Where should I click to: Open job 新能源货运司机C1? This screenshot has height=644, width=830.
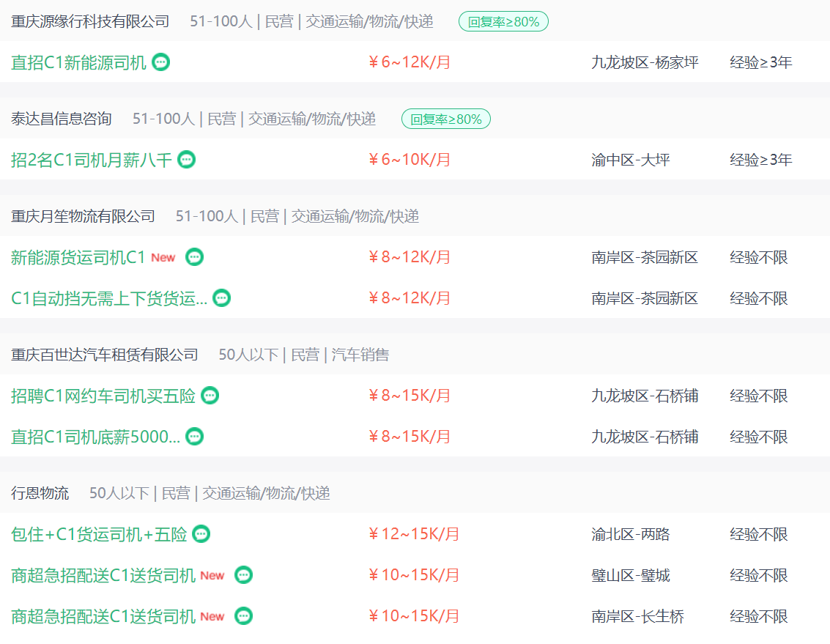pos(78,257)
